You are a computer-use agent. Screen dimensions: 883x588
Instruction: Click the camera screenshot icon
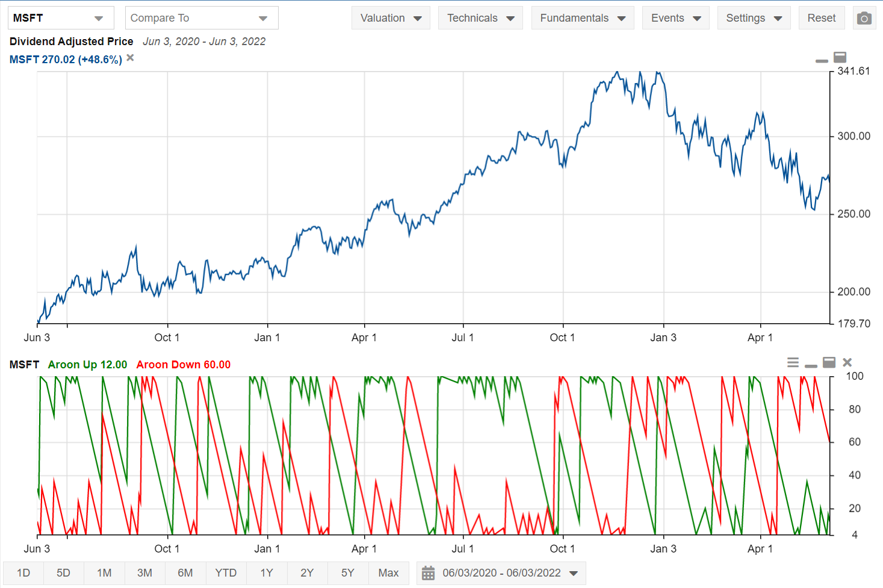click(x=864, y=18)
